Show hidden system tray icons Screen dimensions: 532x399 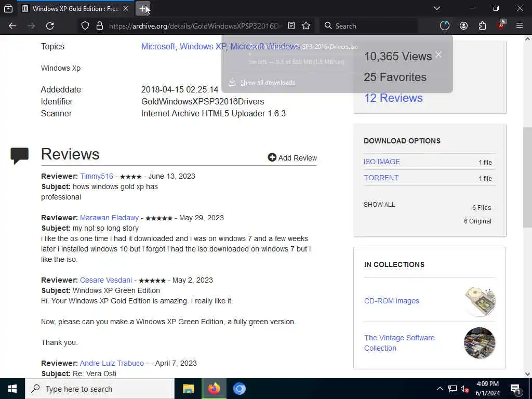pyautogui.click(x=440, y=389)
